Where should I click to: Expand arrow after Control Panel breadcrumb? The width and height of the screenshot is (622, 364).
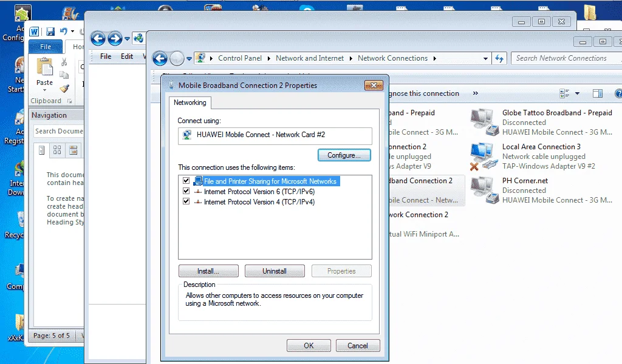click(x=268, y=59)
